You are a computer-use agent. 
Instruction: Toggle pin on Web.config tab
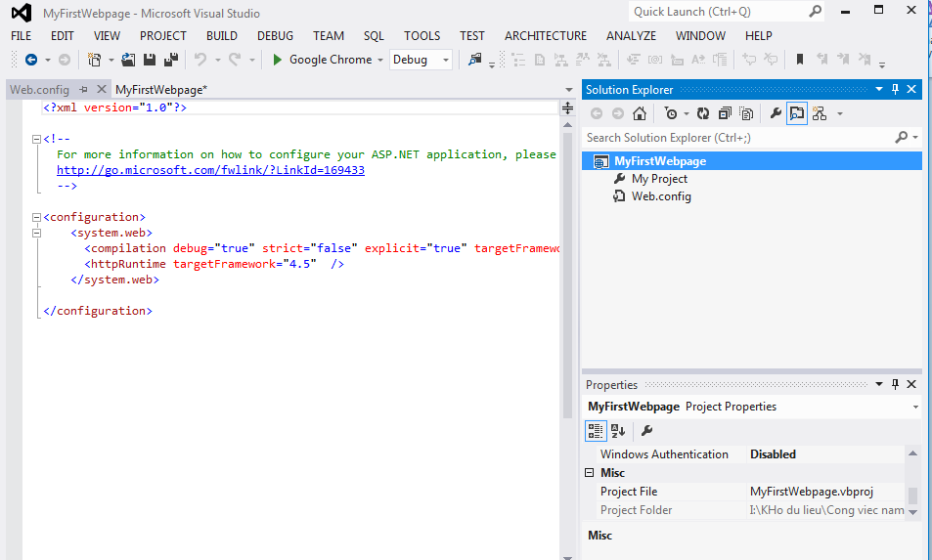coord(84,89)
